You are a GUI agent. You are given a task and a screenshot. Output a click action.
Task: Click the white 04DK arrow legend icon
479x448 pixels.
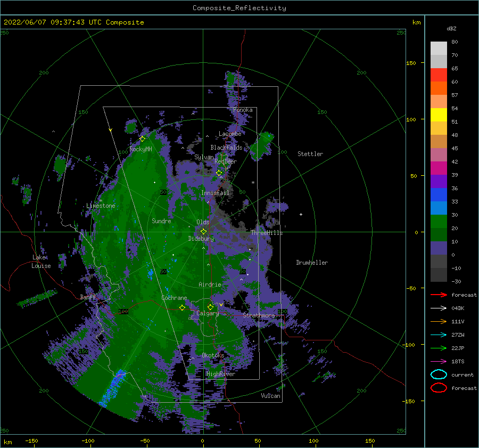pos(439,308)
